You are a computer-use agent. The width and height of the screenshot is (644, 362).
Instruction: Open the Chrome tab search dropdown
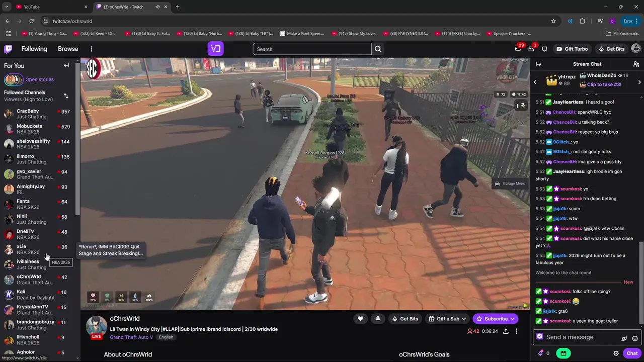pyautogui.click(x=7, y=7)
